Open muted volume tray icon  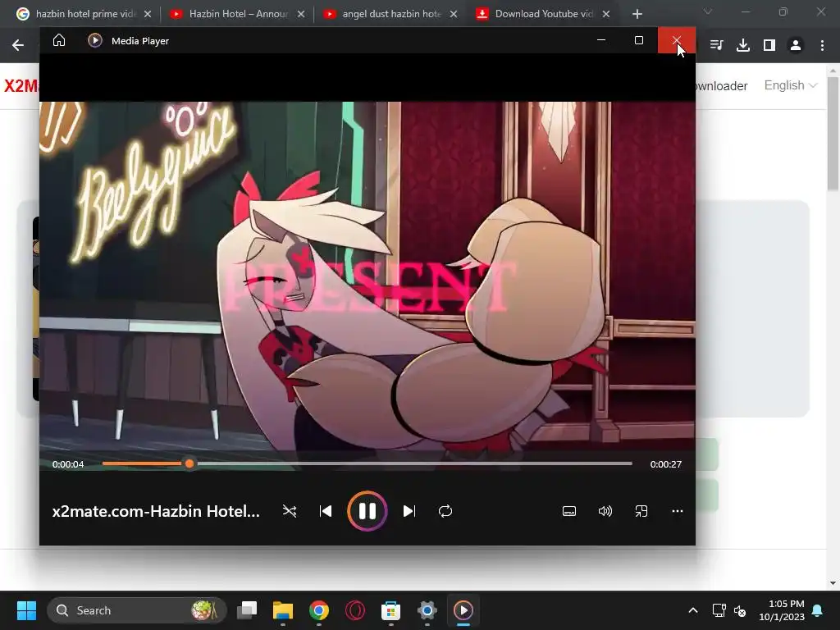pos(741,610)
